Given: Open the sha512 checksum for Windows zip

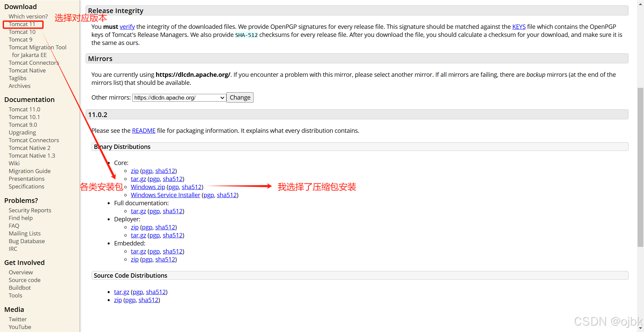Looking at the screenshot, I should [x=192, y=187].
